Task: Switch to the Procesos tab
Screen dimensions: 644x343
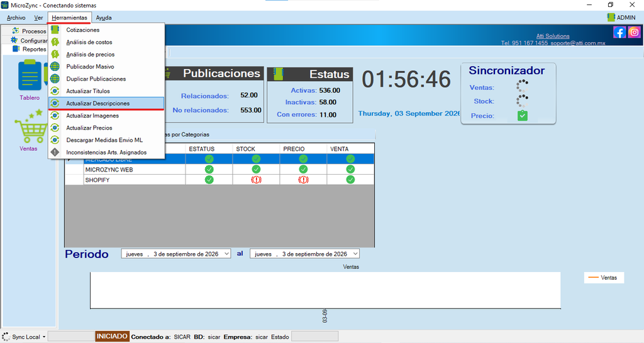Action: 29,31
